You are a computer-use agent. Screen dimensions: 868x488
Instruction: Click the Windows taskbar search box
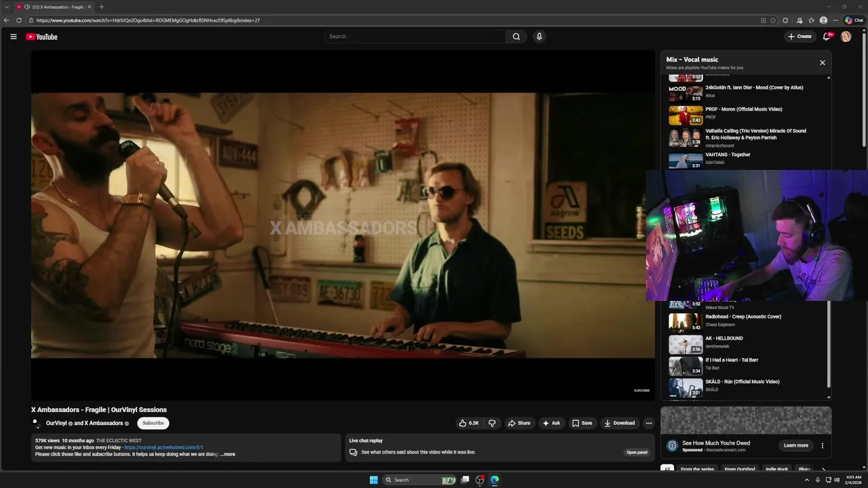(420, 480)
